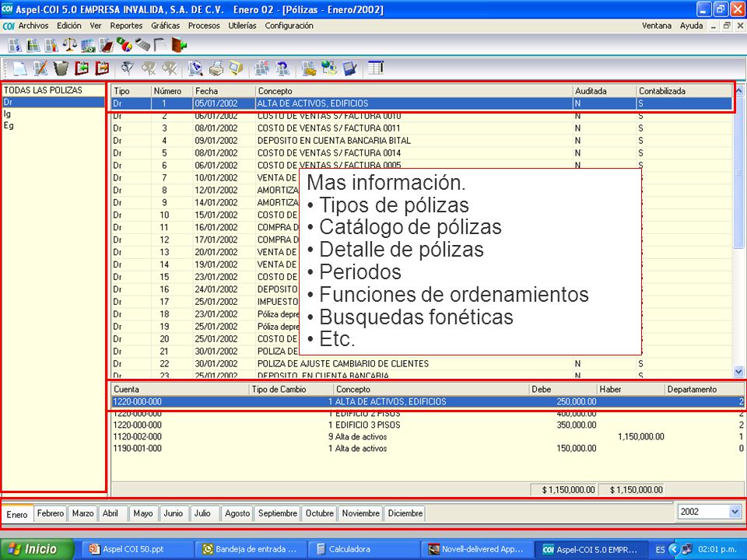This screenshot has height=560, width=747.
Task: Select Eg póliza type in left panel
Action: [54, 126]
